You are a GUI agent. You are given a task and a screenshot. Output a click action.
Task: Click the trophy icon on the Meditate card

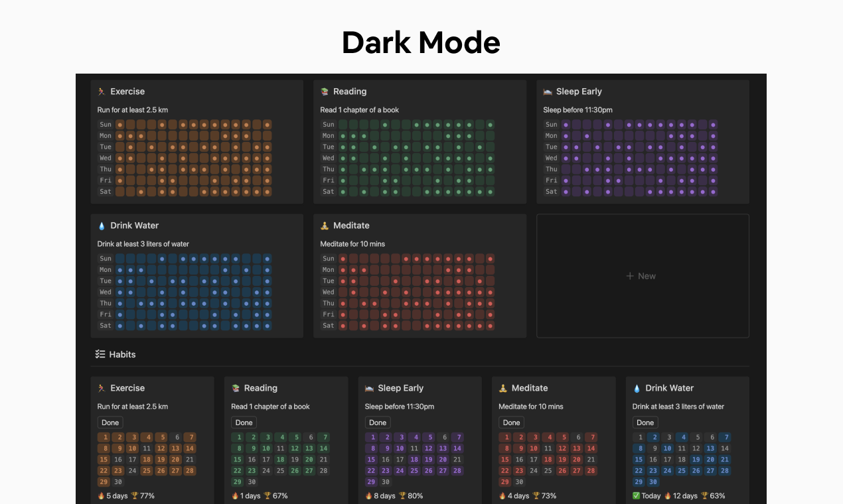click(x=536, y=496)
